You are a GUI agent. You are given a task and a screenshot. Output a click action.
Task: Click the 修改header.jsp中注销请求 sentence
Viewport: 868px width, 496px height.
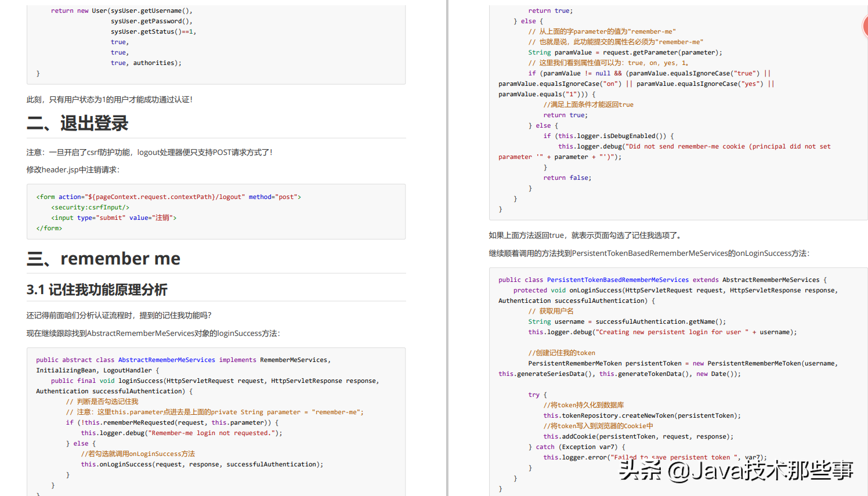point(73,169)
